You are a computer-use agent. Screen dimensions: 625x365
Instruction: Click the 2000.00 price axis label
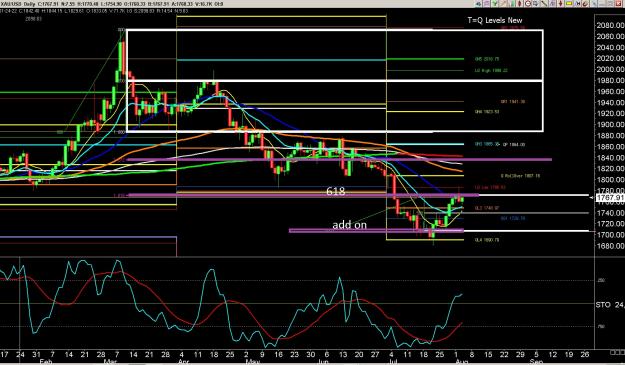pos(610,69)
